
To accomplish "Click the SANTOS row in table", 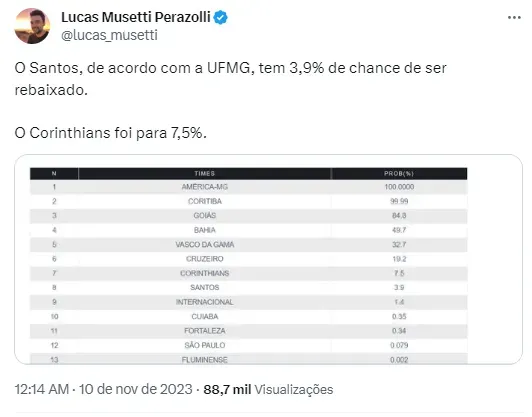I will tap(248, 288).
